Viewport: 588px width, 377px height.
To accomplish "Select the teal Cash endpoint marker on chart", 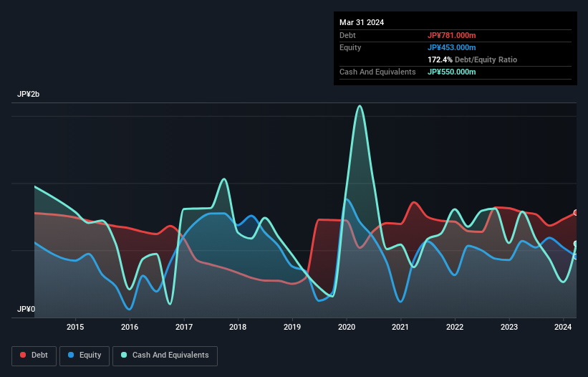I will click(576, 244).
